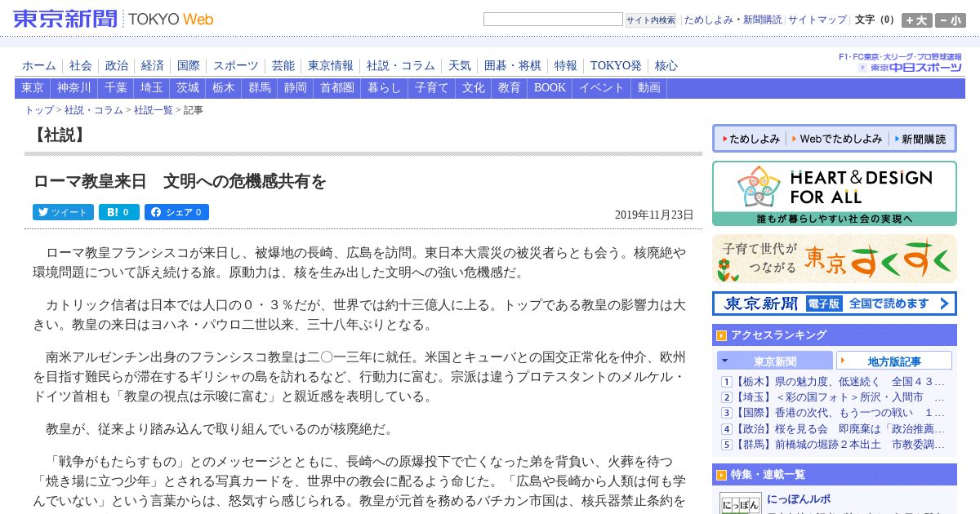Open スポーツ section
Image resolution: width=980 pixels, height=514 pixels.
(x=236, y=65)
